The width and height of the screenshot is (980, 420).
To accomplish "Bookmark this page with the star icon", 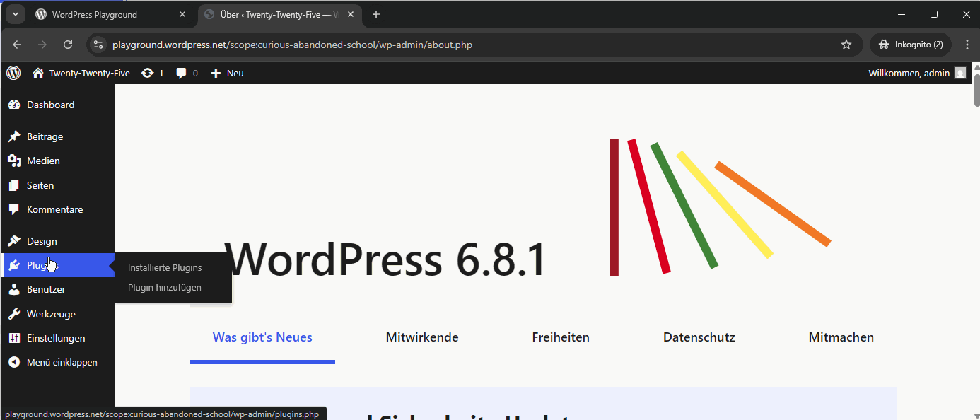I will tap(846, 45).
